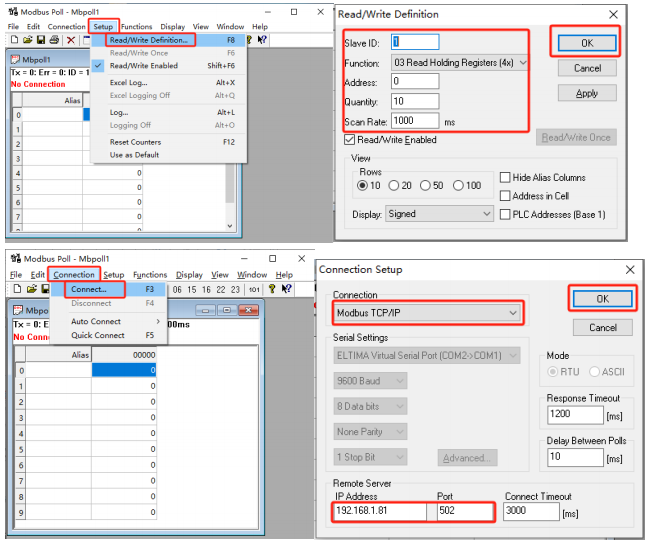Click OK in Connection Setup dialog

point(603,299)
